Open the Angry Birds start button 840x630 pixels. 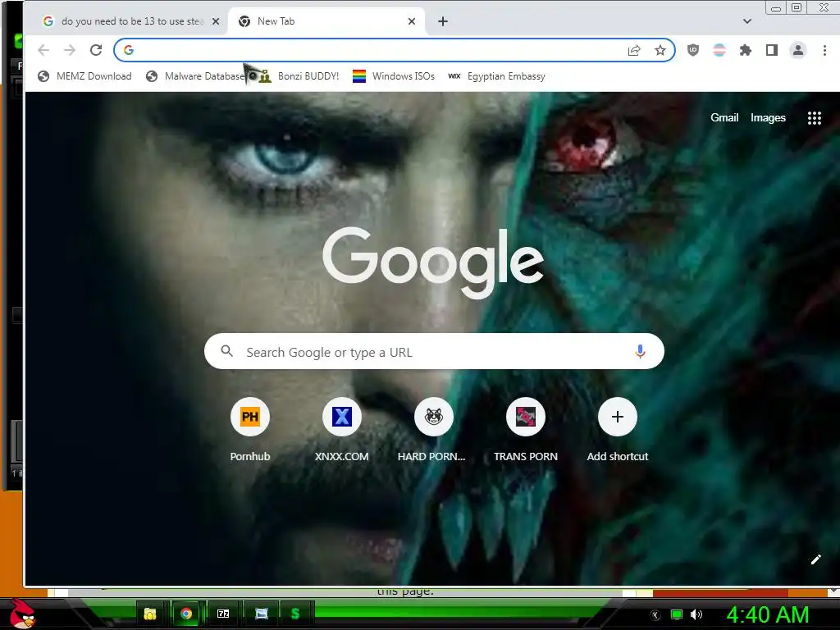[x=22, y=614]
